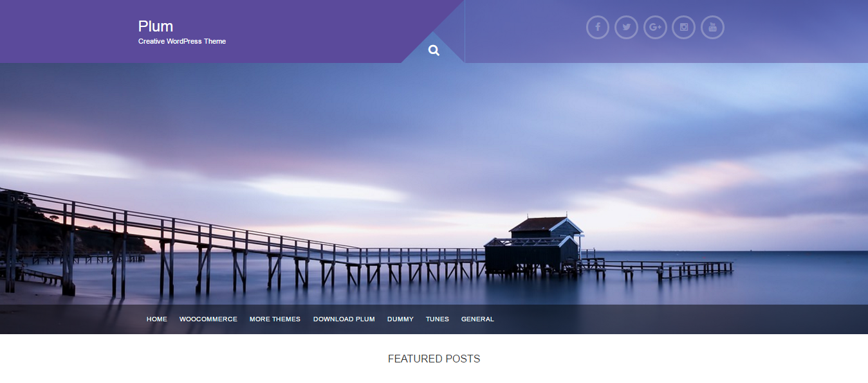Visit the Facebook social icon
868x383 pixels.
click(598, 27)
